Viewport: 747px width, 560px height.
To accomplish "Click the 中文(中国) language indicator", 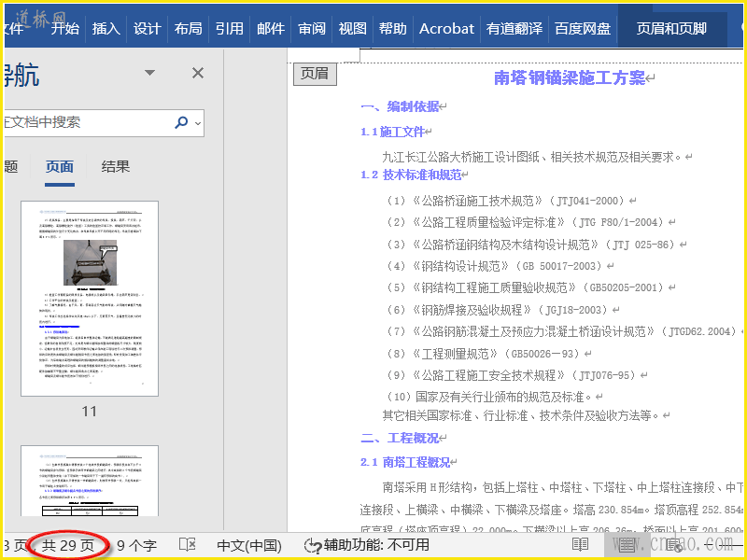I will pyautogui.click(x=249, y=545).
